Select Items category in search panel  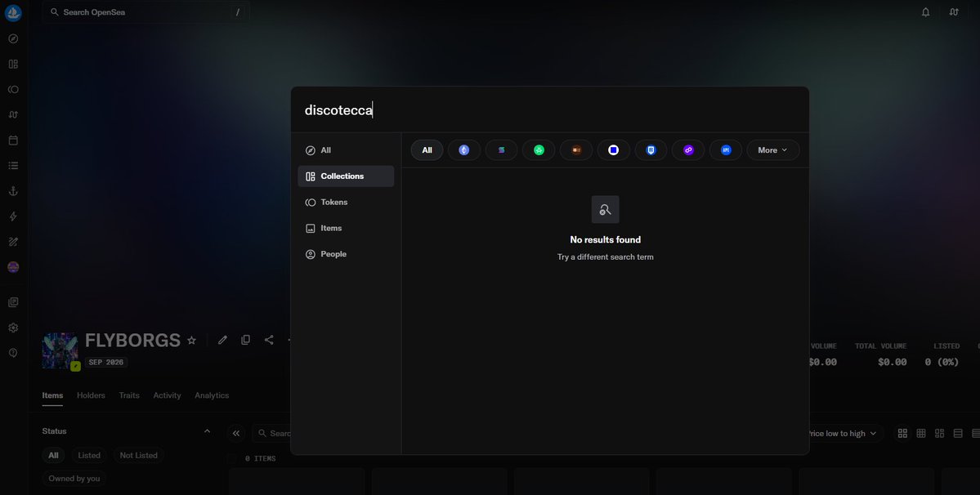(x=347, y=229)
